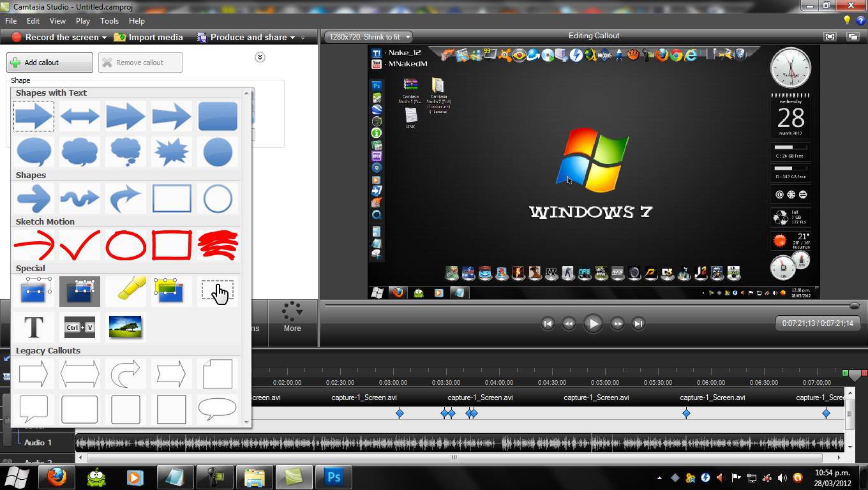Choose the Blur special callout
Screen dimensions: 868x490
(x=34, y=291)
